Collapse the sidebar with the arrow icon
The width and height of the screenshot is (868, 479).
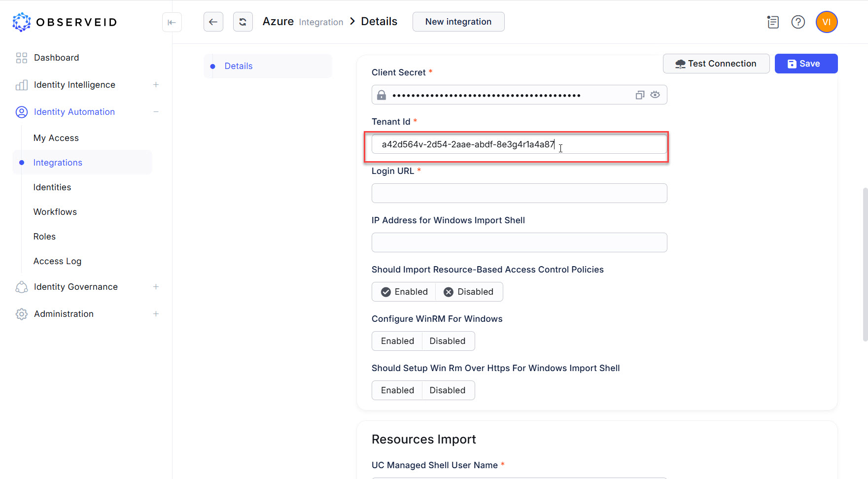(x=172, y=22)
